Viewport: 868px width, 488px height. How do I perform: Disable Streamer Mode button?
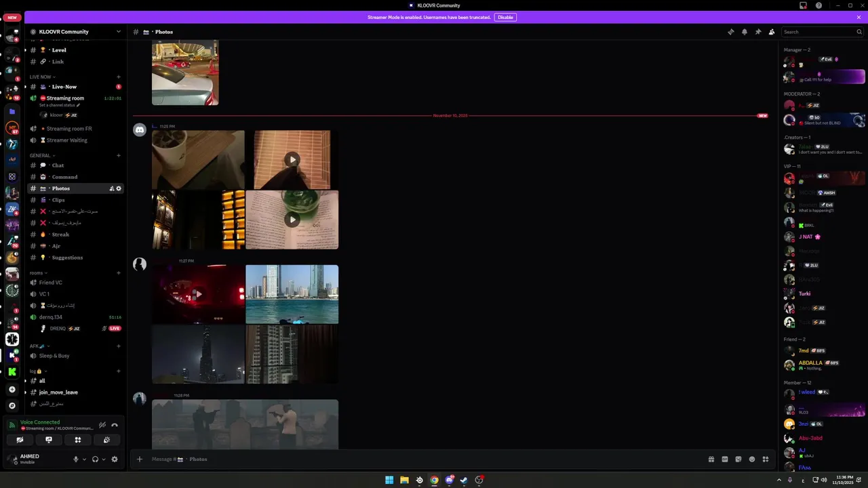[505, 17]
